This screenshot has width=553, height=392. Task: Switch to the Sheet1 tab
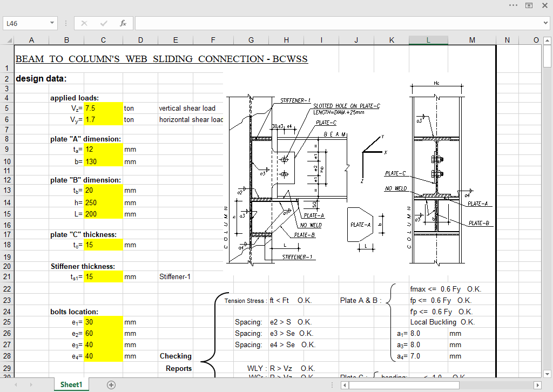coord(71,384)
